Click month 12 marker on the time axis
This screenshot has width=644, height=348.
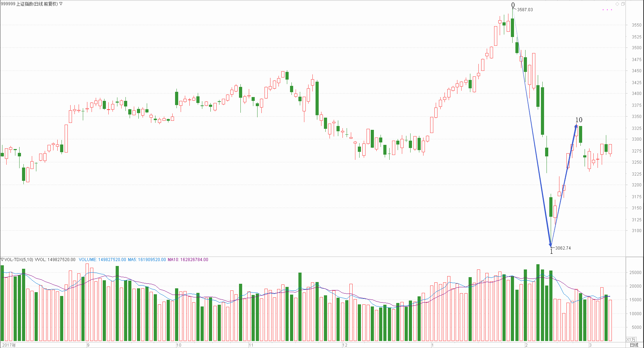point(345,345)
